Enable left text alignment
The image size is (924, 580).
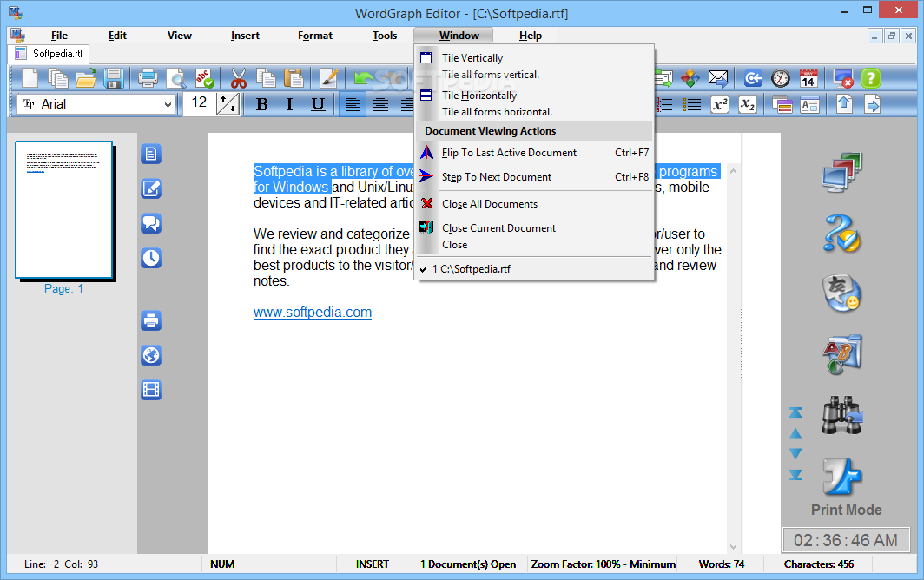pos(353,105)
